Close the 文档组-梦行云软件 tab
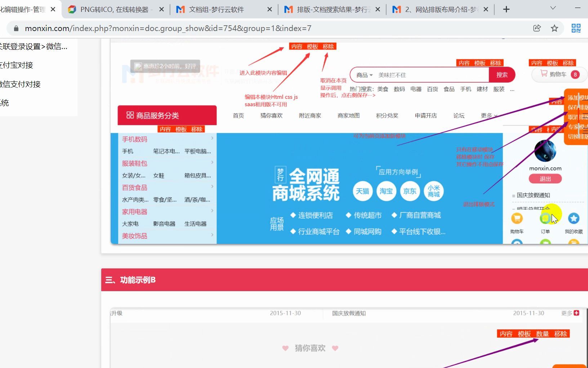The image size is (588, 368). 269,9
